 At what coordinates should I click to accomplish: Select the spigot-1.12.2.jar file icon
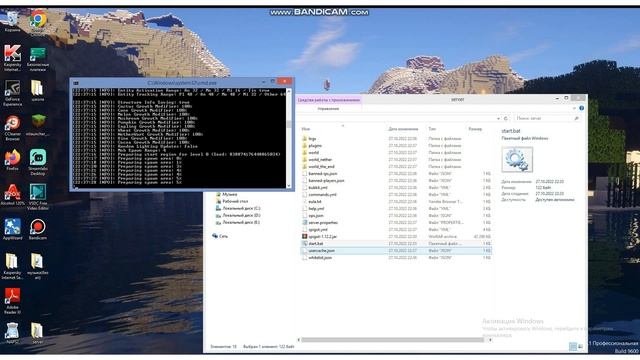coord(304,236)
